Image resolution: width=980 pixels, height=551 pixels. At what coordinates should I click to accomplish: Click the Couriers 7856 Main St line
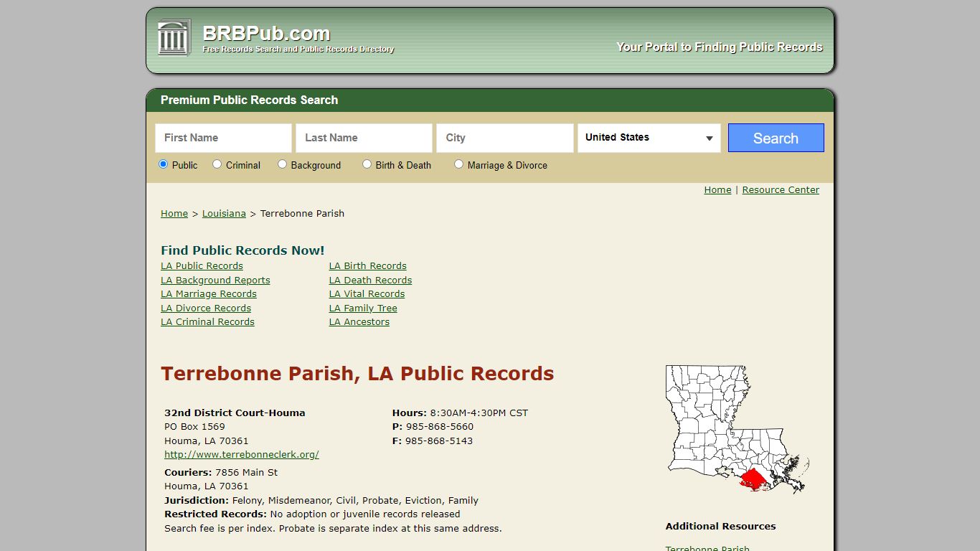221,473
